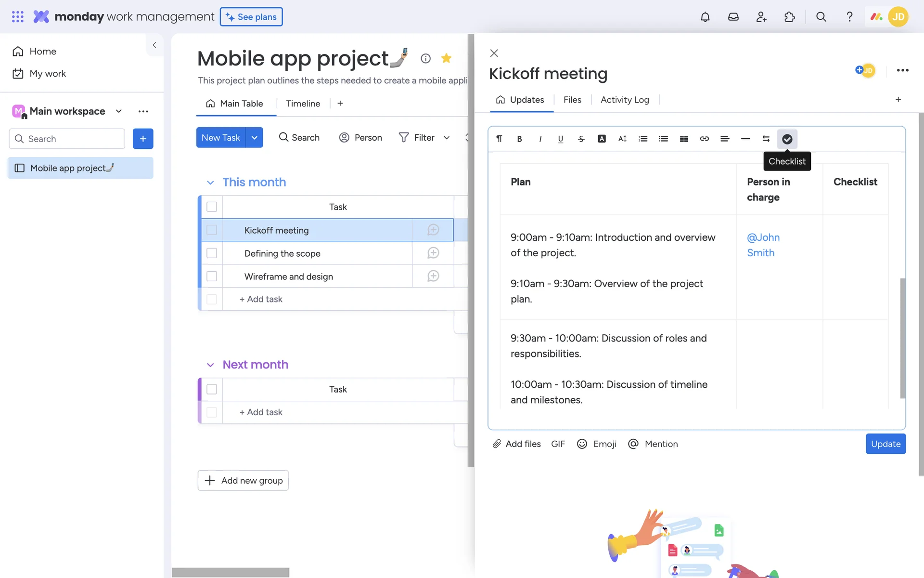
Task: Click the Checklist icon in editor toolbar
Action: 787,139
